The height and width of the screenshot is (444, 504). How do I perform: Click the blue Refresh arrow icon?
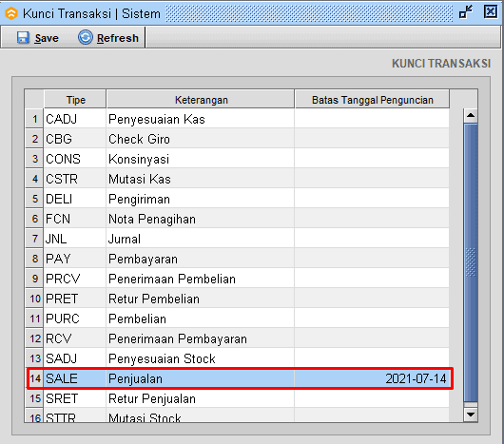86,38
